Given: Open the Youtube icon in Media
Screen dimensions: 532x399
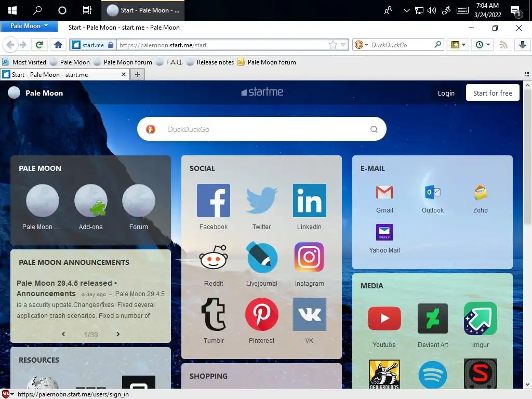Looking at the screenshot, I should coord(384,318).
